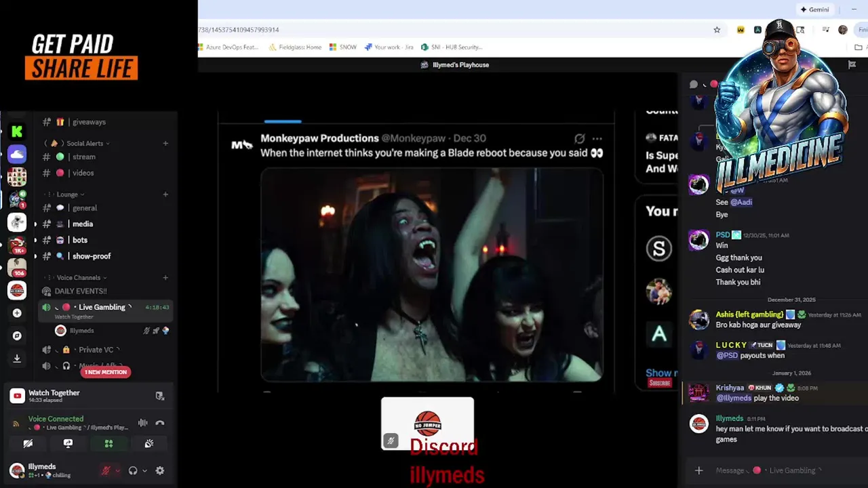Open the general channel
The width and height of the screenshot is (868, 488).
click(85, 208)
